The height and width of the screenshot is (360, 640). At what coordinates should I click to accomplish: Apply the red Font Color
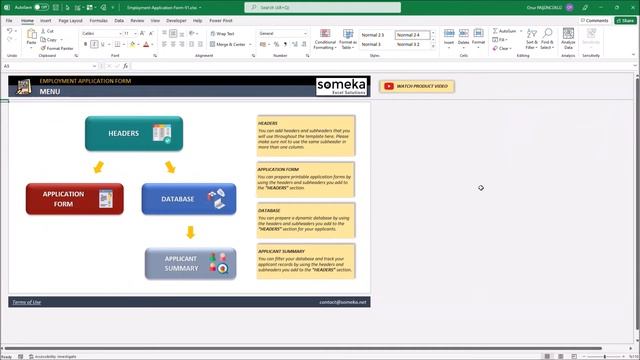[x=146, y=44]
